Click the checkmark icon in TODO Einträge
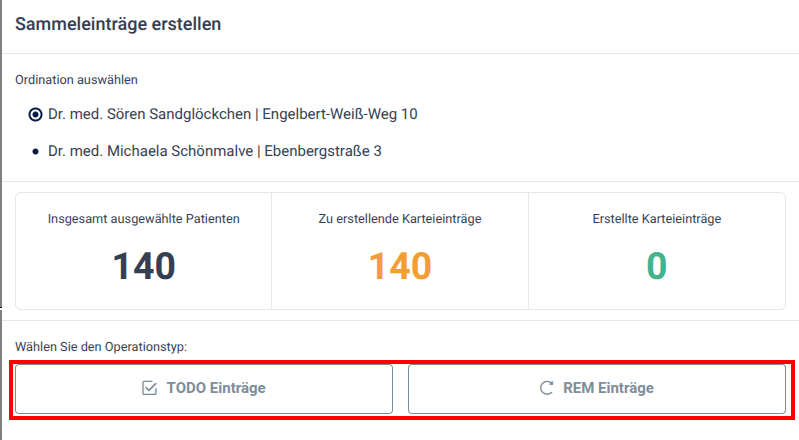This screenshot has height=440, width=799. point(149,389)
